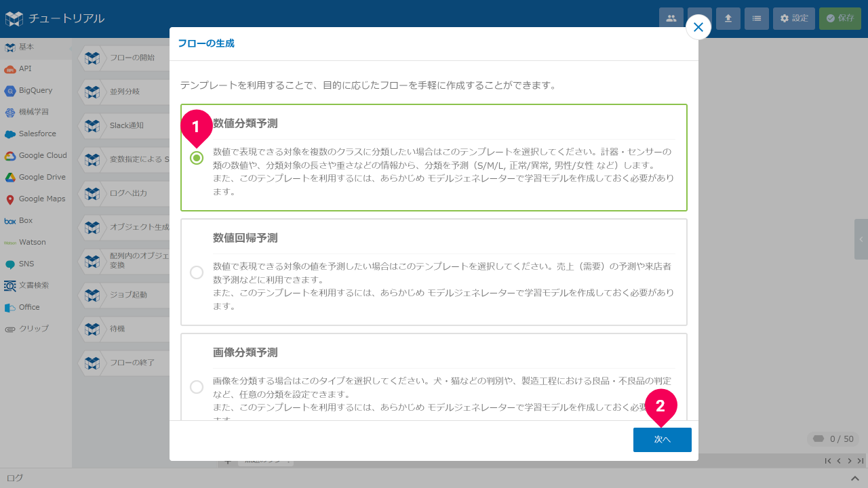Open 設定 settings button

tap(794, 18)
